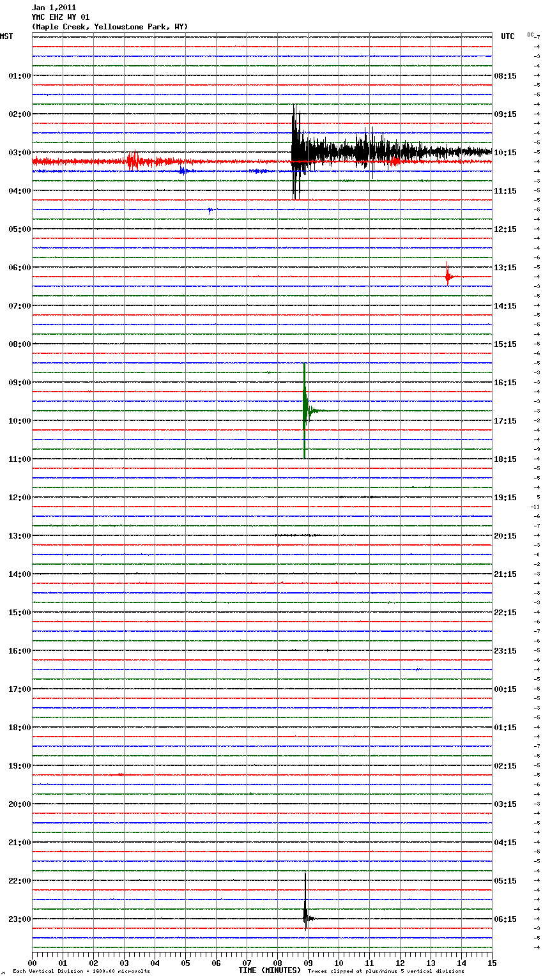This screenshot has height=980, width=543.
Task: Click the "UTC" column heading
Action: [508, 36]
